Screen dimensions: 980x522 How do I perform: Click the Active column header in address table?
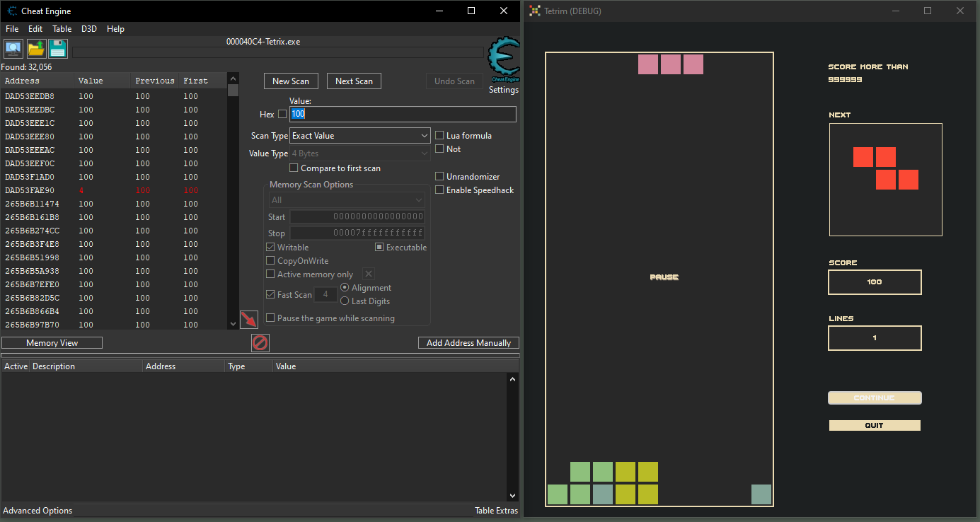[x=16, y=366]
